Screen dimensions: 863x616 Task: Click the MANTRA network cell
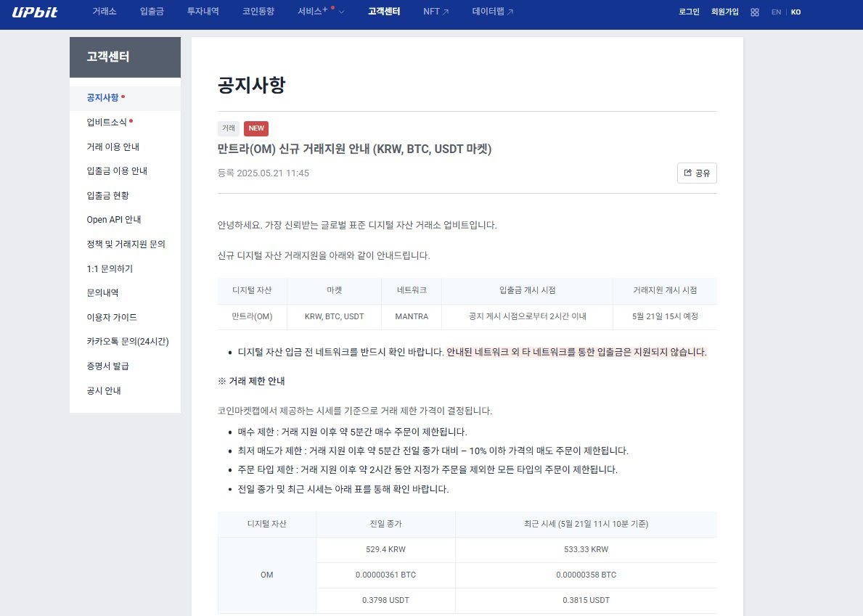[412, 316]
